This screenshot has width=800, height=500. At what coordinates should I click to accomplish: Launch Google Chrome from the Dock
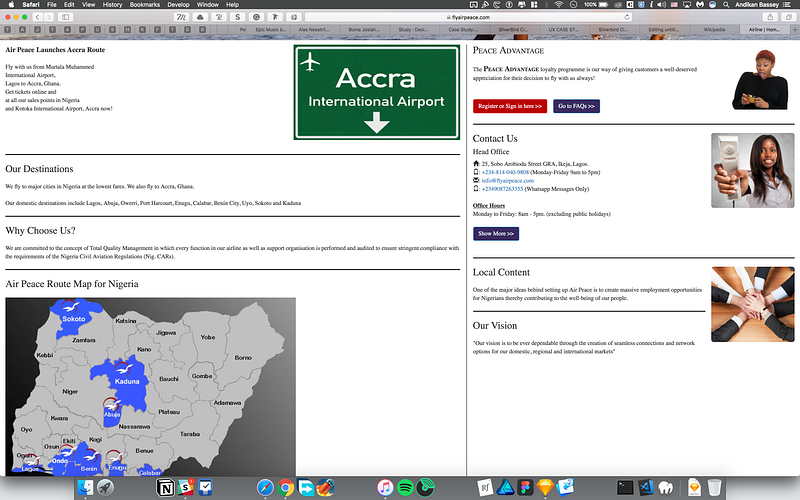pyautogui.click(x=285, y=488)
